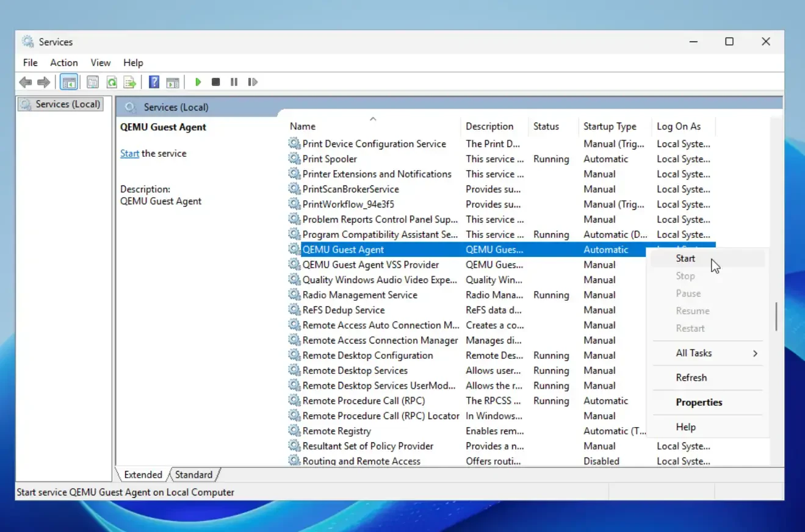Sort services by the Startup Type column header
The width and height of the screenshot is (805, 532).
pyautogui.click(x=609, y=126)
